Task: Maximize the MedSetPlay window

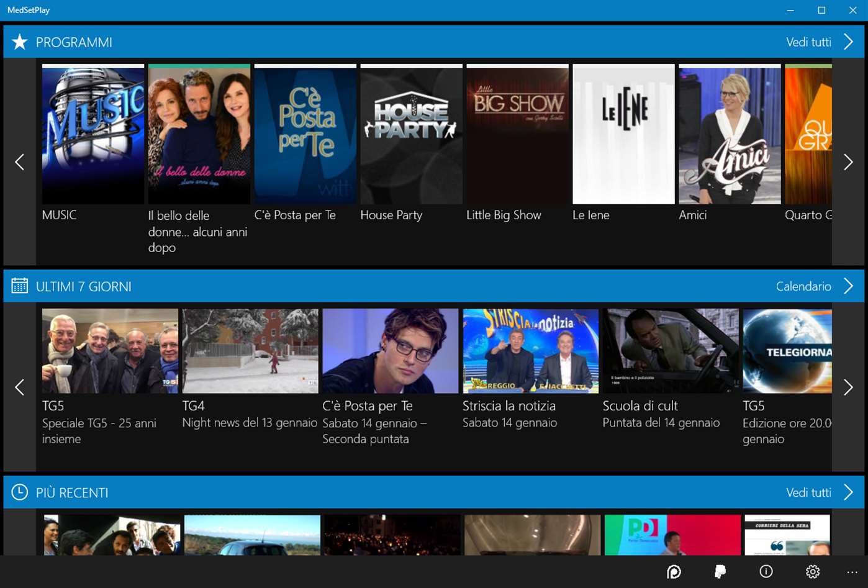Action: [x=821, y=10]
